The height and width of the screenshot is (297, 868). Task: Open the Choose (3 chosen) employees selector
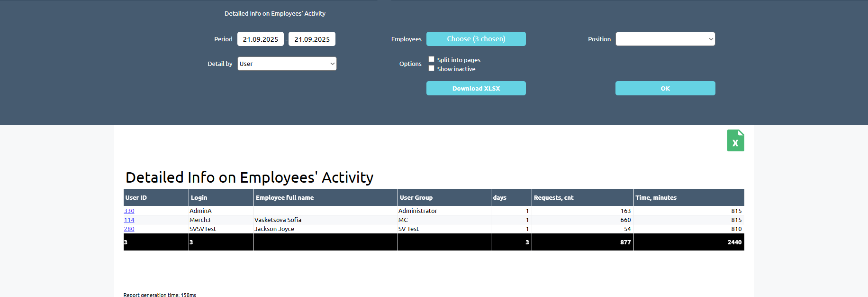[476, 39]
